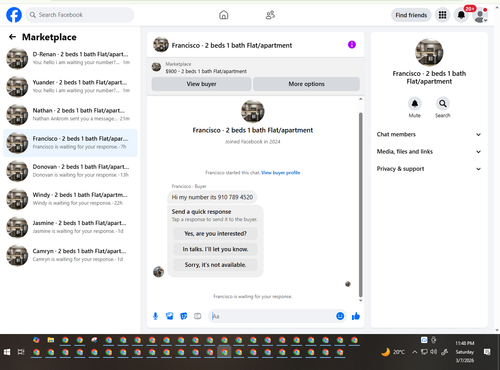Viewport: 500px width, 370px height.
Task: Open the emoji picker
Action: [340, 316]
